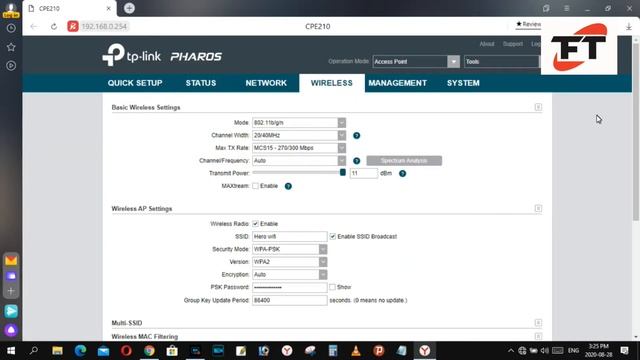
Task: Click the Transmit Power slider handle
Action: [x=343, y=172]
